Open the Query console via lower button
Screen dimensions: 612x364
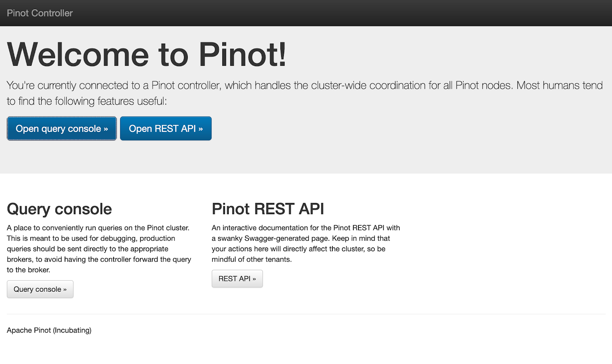pos(40,289)
